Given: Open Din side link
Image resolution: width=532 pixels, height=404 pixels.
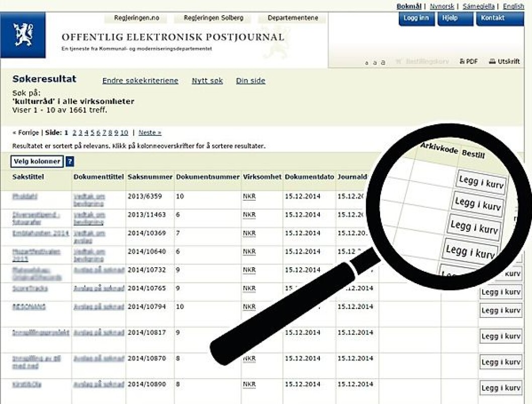Looking at the screenshot, I should 251,81.
